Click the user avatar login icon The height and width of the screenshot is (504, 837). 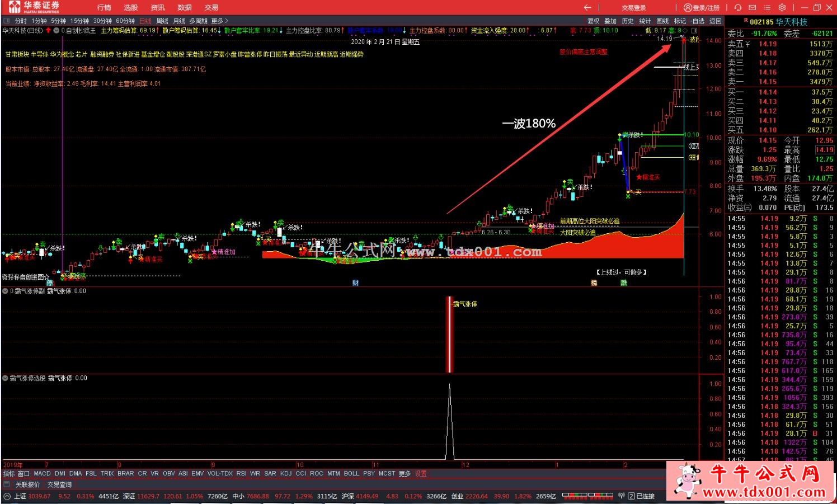[688, 8]
